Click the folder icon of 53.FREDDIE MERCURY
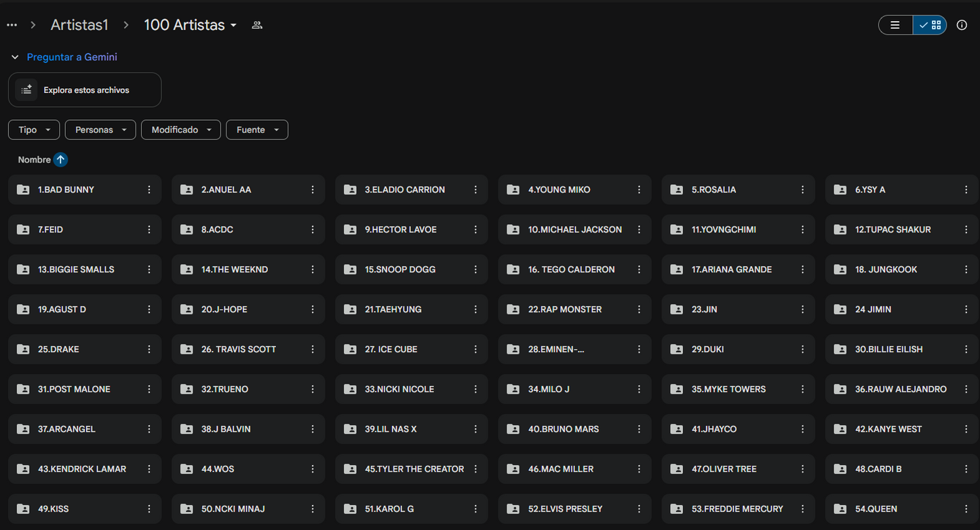The image size is (980, 530). coord(677,510)
